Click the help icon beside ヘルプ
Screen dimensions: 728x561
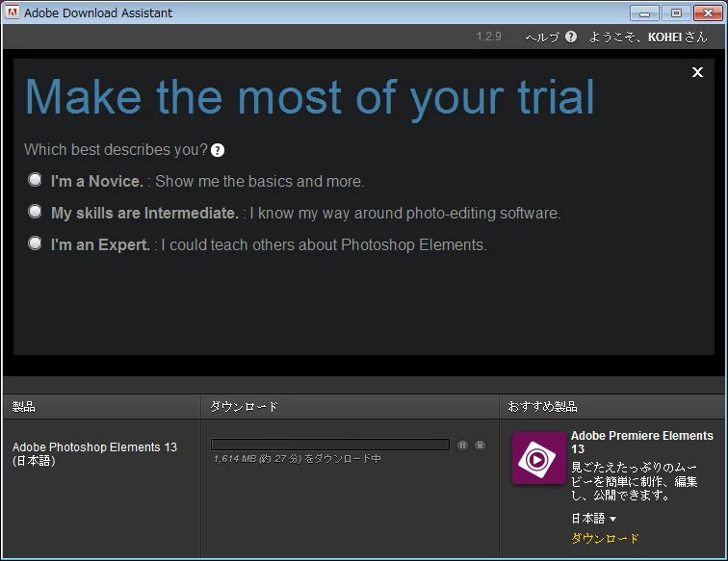(571, 37)
